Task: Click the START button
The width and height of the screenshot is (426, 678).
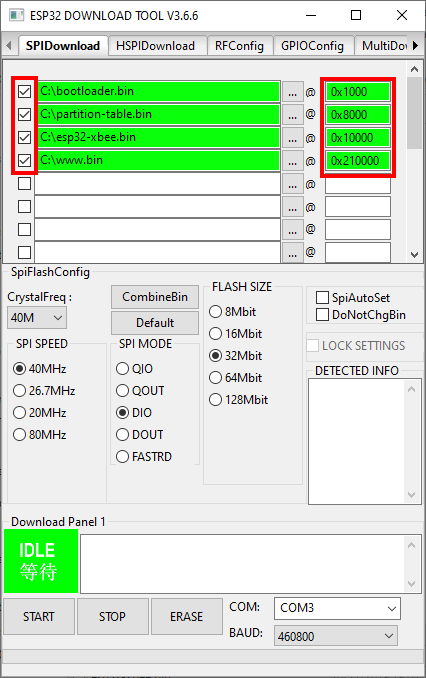Action: click(39, 617)
